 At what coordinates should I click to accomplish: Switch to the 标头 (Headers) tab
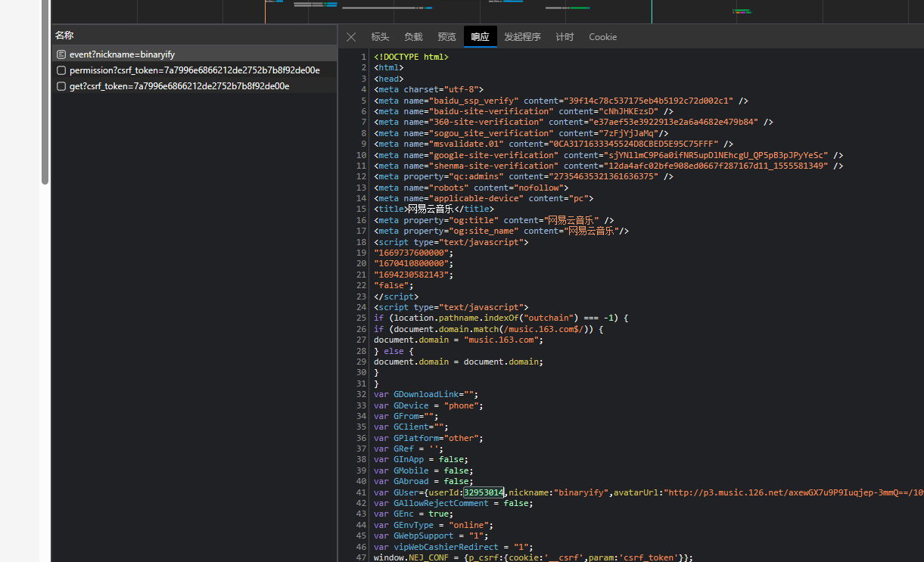pos(379,36)
